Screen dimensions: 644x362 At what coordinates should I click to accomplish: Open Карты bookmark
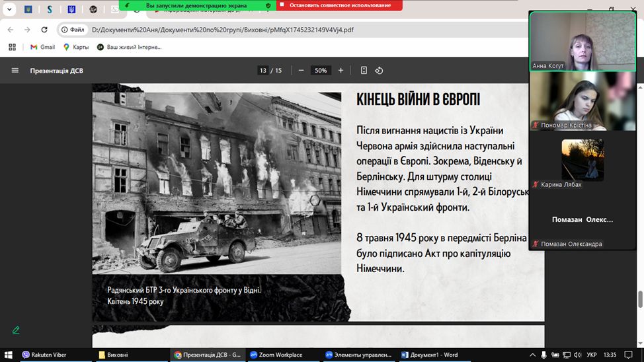(76, 47)
